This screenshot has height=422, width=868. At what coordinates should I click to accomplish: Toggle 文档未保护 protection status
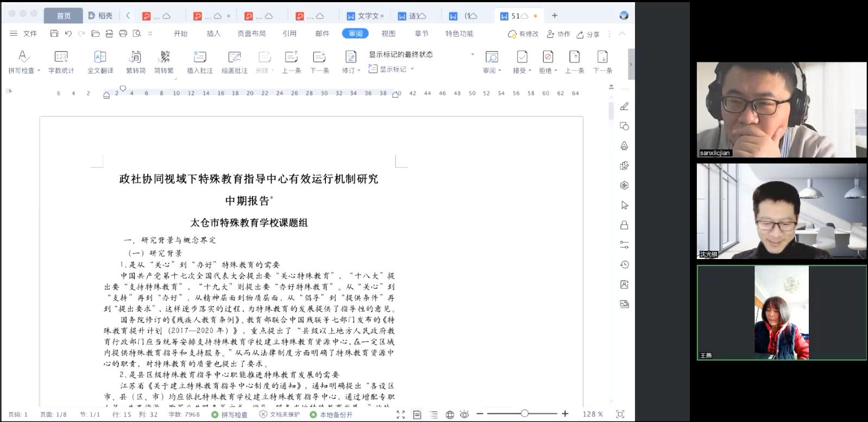point(280,414)
